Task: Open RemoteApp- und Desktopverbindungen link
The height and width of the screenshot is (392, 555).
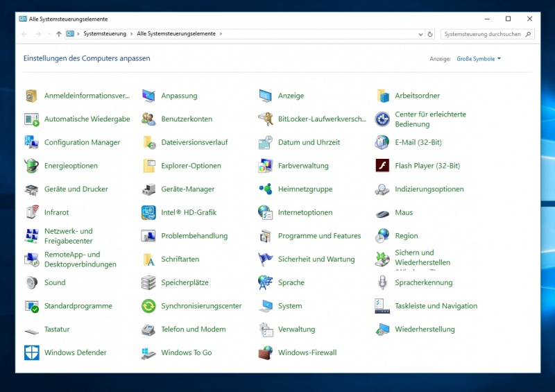Action: pyautogui.click(x=80, y=259)
